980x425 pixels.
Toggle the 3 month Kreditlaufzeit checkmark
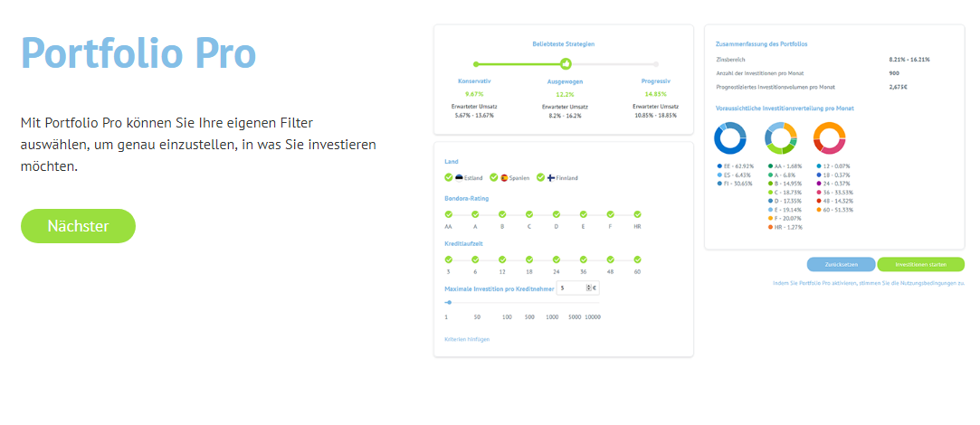448,260
